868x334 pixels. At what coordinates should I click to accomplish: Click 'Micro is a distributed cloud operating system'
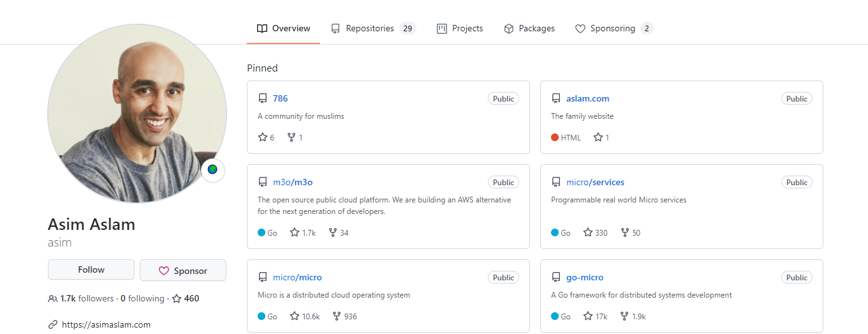pos(334,295)
